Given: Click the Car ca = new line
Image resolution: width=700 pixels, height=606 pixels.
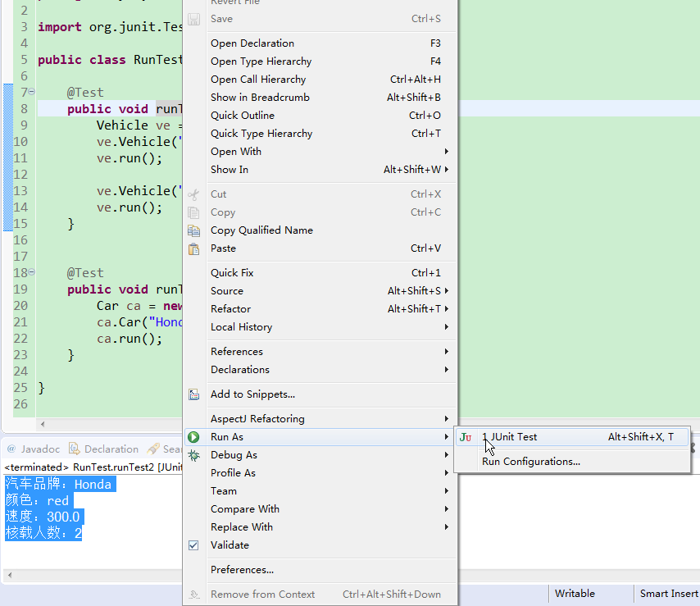Looking at the screenshot, I should (139, 306).
